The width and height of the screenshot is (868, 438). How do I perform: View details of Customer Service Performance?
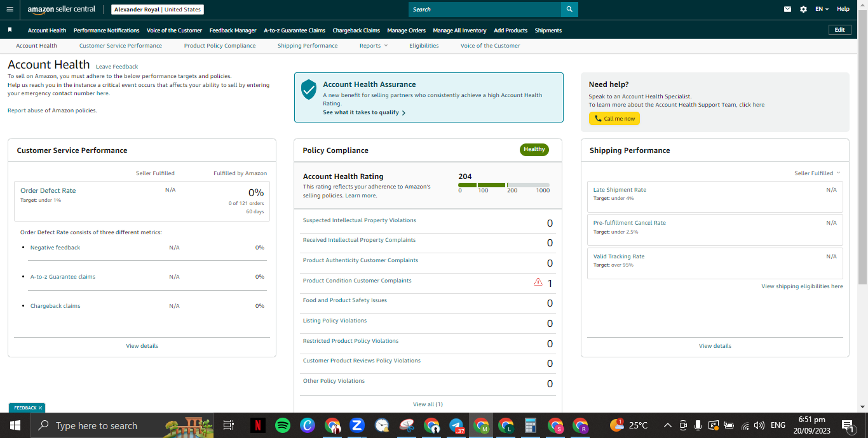click(142, 346)
